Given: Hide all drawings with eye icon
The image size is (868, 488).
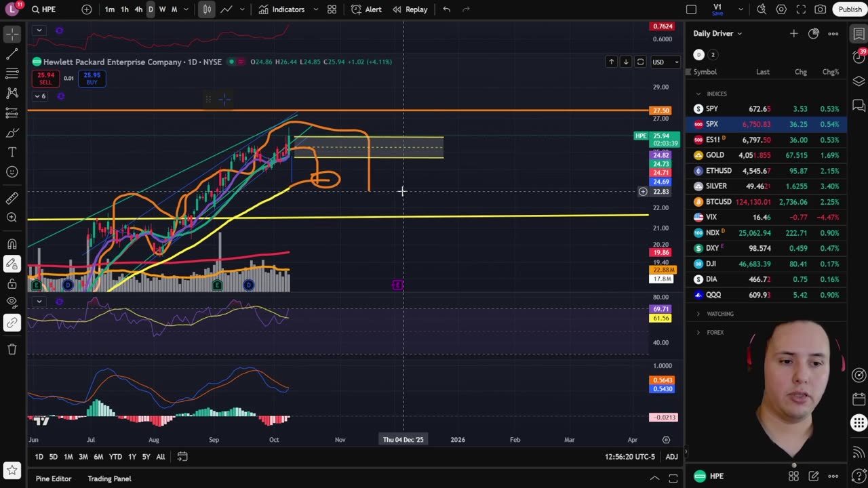Looking at the screenshot, I should pyautogui.click(x=12, y=302).
